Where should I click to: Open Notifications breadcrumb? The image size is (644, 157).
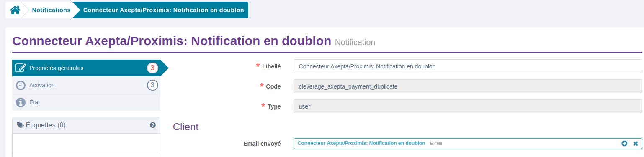click(x=51, y=10)
